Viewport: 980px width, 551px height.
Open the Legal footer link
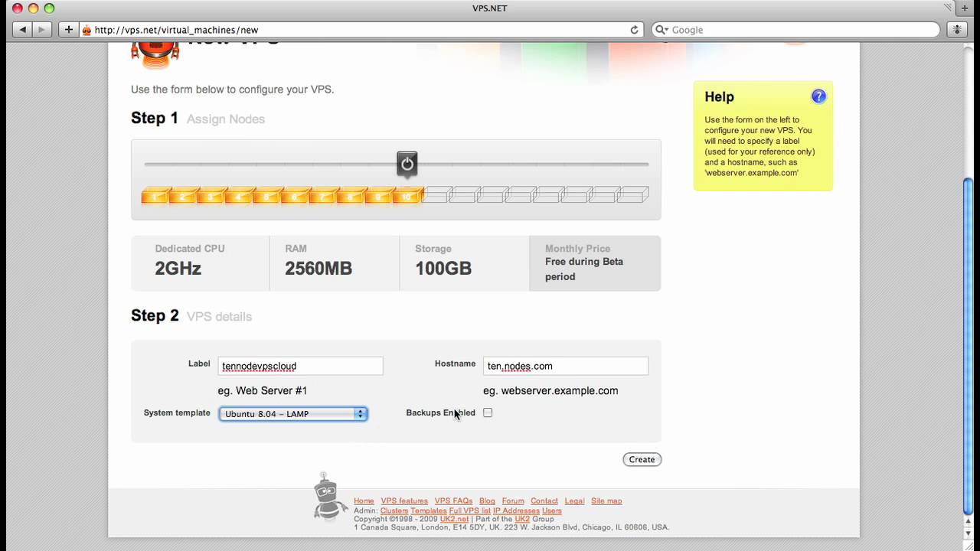click(x=574, y=500)
